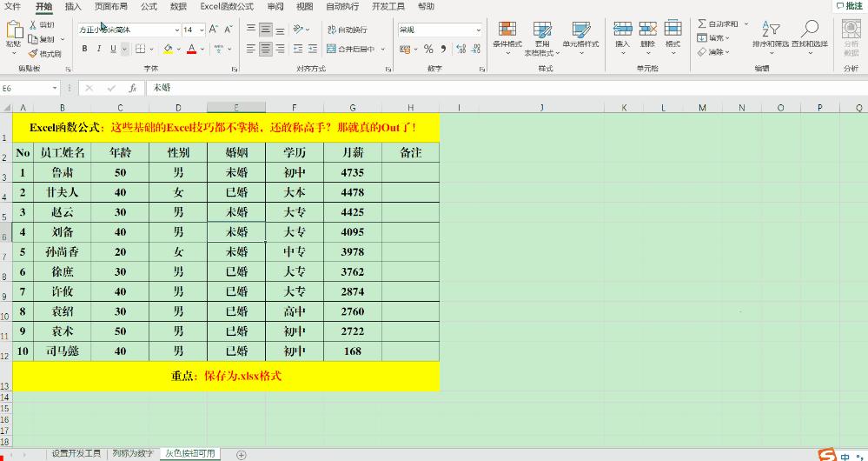The height and width of the screenshot is (461, 868).
Task: Open the font size dropdown
Action: point(202,30)
